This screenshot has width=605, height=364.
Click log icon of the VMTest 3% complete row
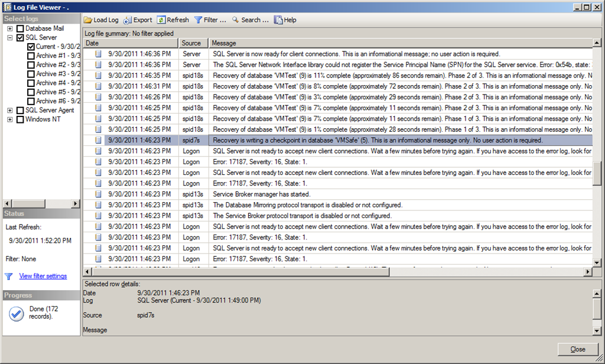[99, 97]
